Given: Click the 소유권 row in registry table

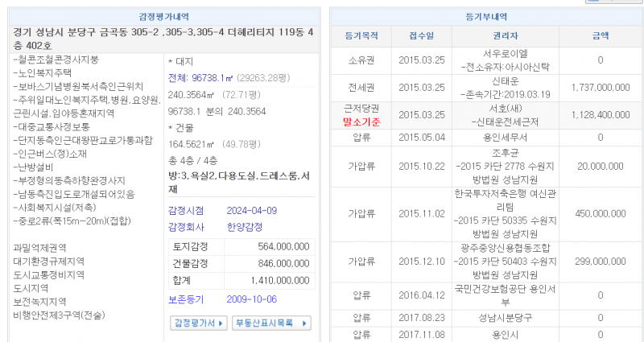Looking at the screenshot, I should [361, 60].
